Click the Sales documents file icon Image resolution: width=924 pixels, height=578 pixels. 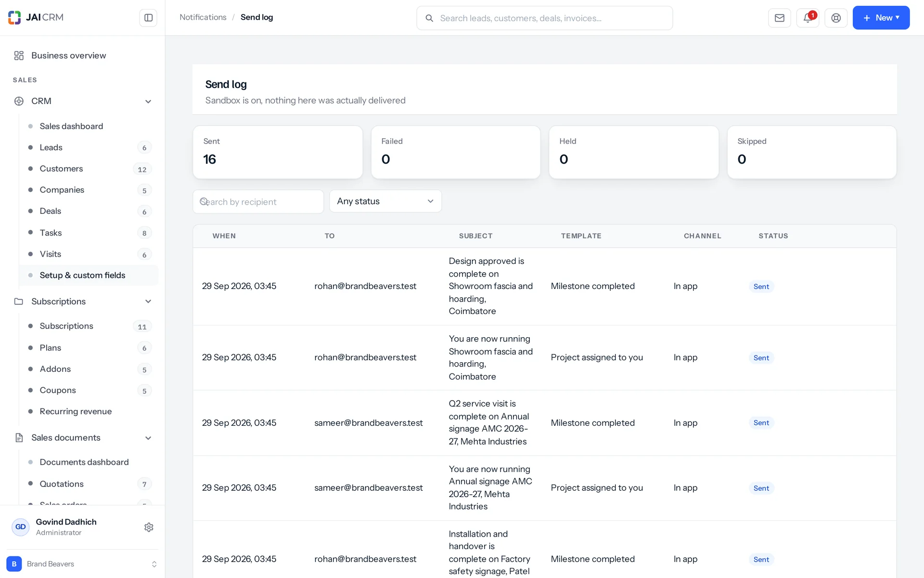19,438
